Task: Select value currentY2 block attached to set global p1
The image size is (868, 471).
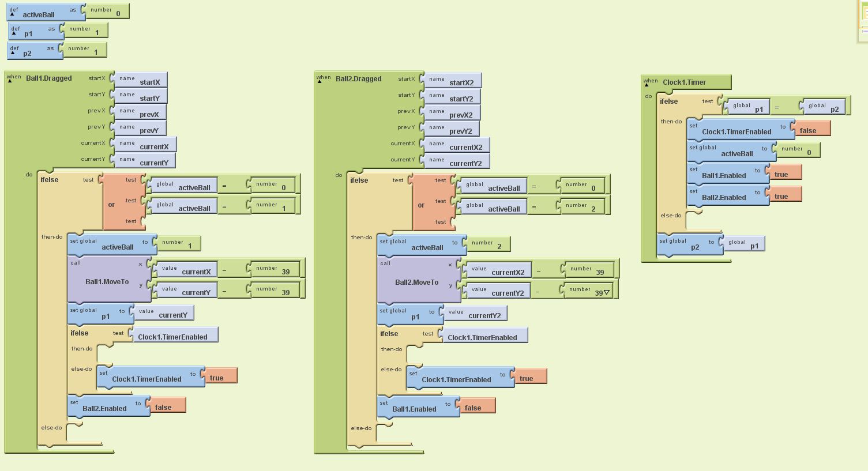Action: [474, 314]
